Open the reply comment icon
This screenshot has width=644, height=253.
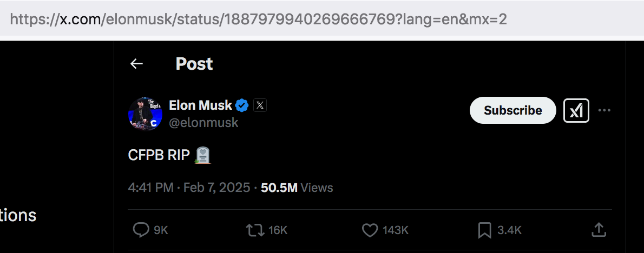(x=141, y=230)
